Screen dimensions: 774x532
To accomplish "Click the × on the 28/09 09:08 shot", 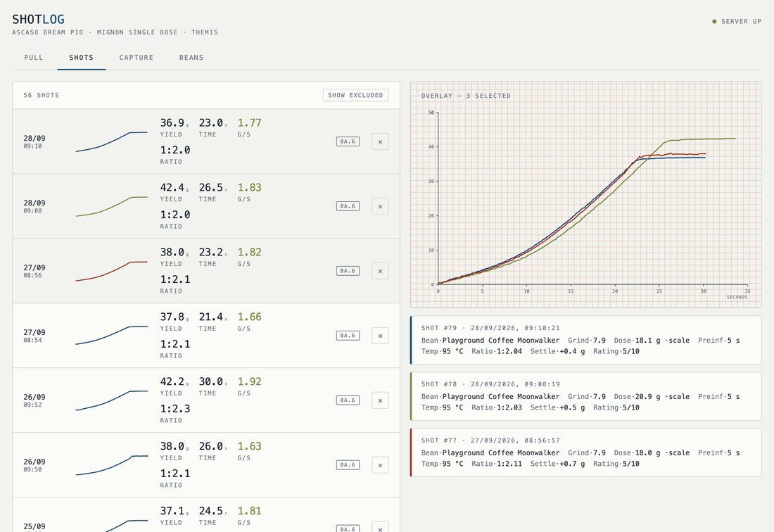I will point(380,206).
